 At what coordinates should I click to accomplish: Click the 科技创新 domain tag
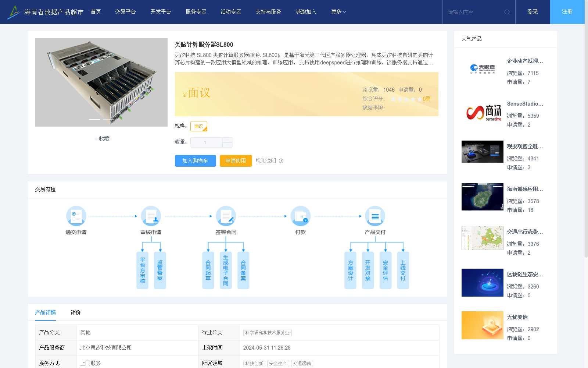[x=254, y=364]
